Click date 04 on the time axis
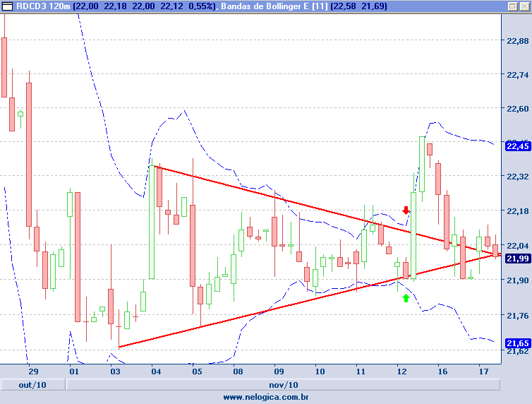This screenshot has height=404, width=532. 155,371
